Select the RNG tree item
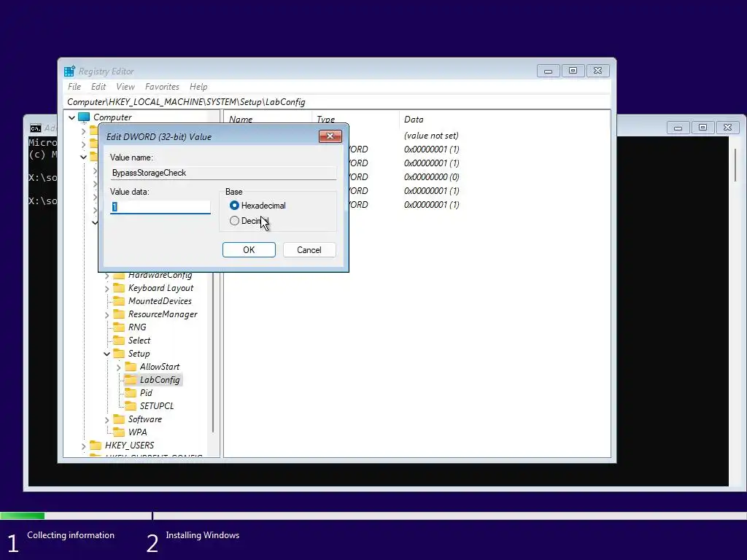Screen dimensions: 747x560 [137, 327]
